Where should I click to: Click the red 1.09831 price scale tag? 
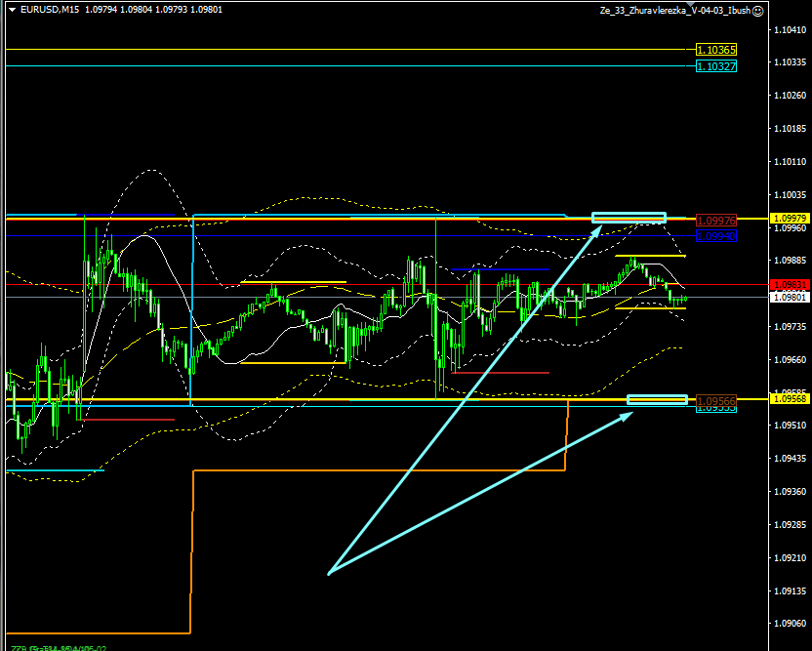(790, 285)
